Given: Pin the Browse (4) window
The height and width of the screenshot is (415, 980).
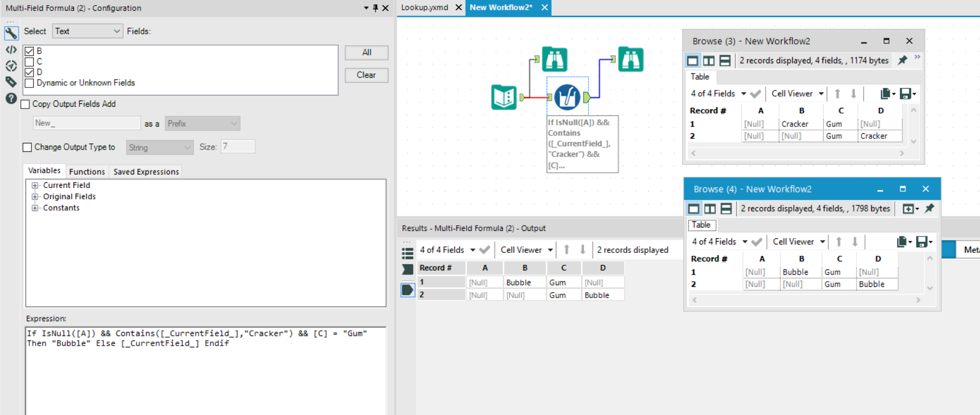Looking at the screenshot, I should point(930,208).
